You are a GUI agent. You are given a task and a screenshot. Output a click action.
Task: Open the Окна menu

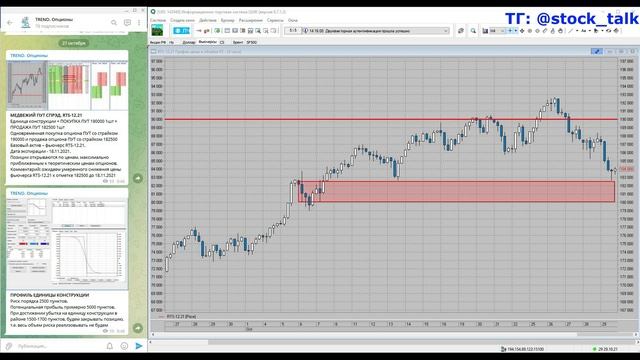293,20
